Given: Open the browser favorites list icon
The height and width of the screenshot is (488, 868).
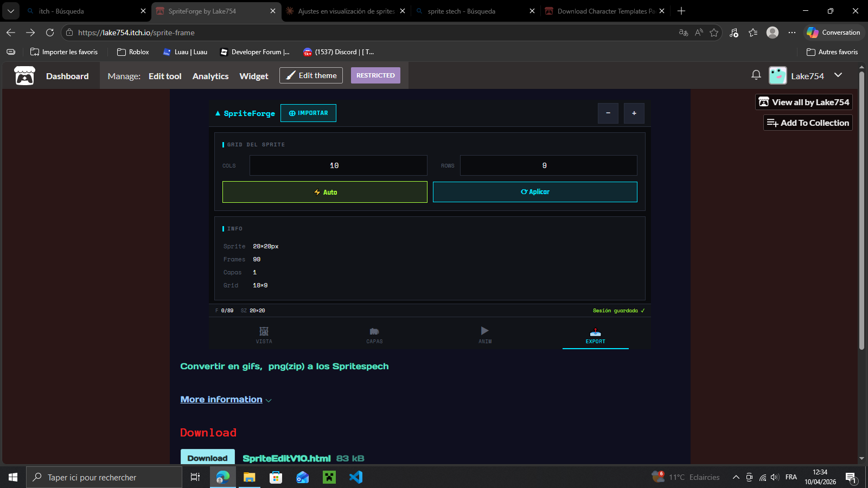Looking at the screenshot, I should click(x=753, y=33).
